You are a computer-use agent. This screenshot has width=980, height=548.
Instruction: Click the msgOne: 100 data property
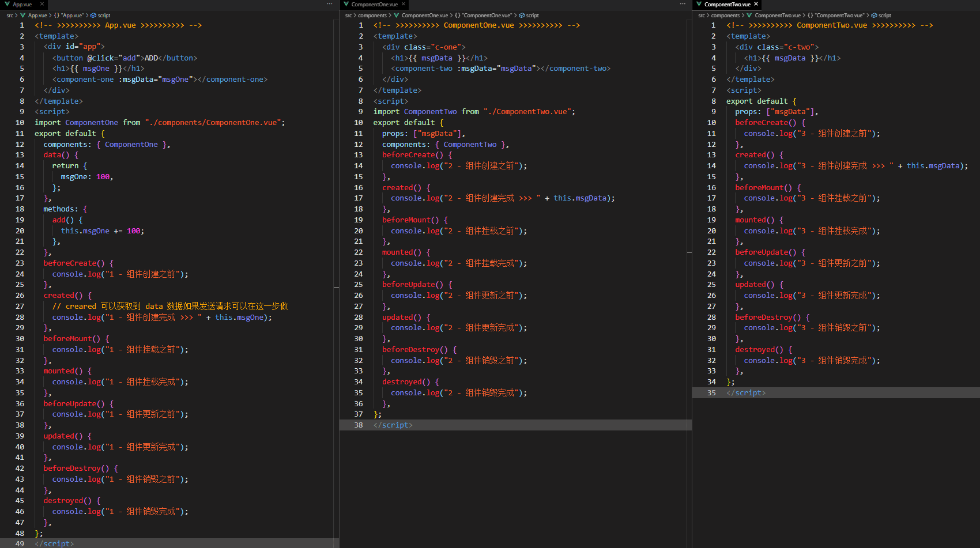coord(86,177)
